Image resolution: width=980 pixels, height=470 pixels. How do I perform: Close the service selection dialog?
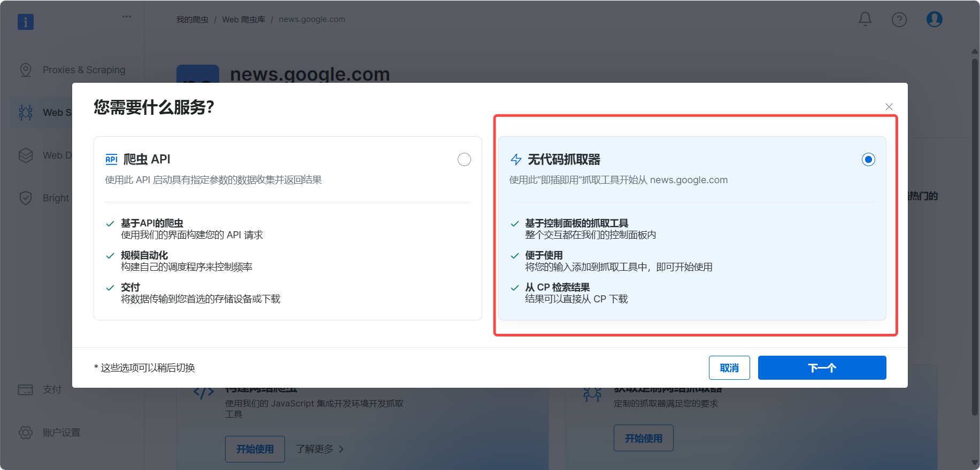(x=889, y=107)
